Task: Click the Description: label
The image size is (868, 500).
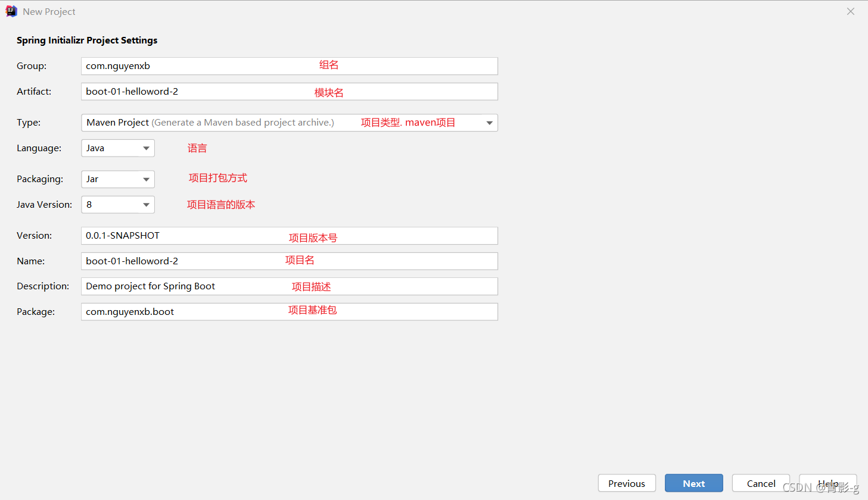Action: coord(43,286)
